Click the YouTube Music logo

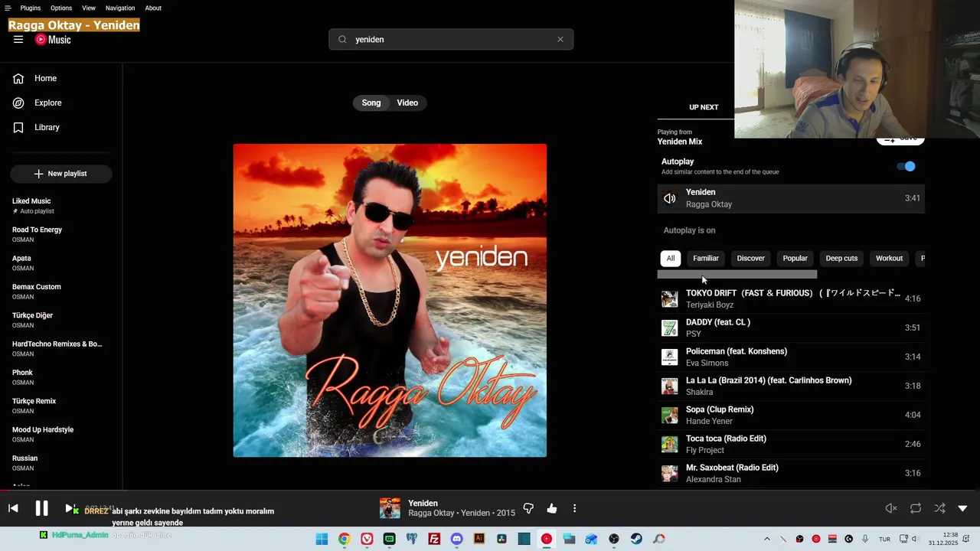click(x=53, y=40)
